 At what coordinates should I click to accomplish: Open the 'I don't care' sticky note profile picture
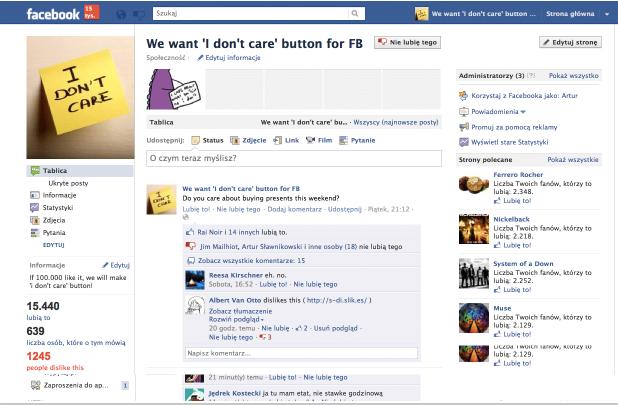(x=80, y=97)
